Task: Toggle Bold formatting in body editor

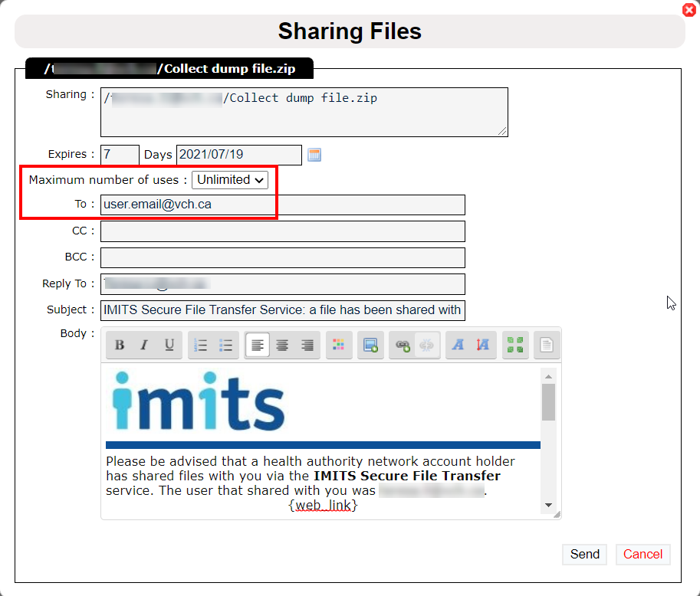Action: [x=119, y=345]
